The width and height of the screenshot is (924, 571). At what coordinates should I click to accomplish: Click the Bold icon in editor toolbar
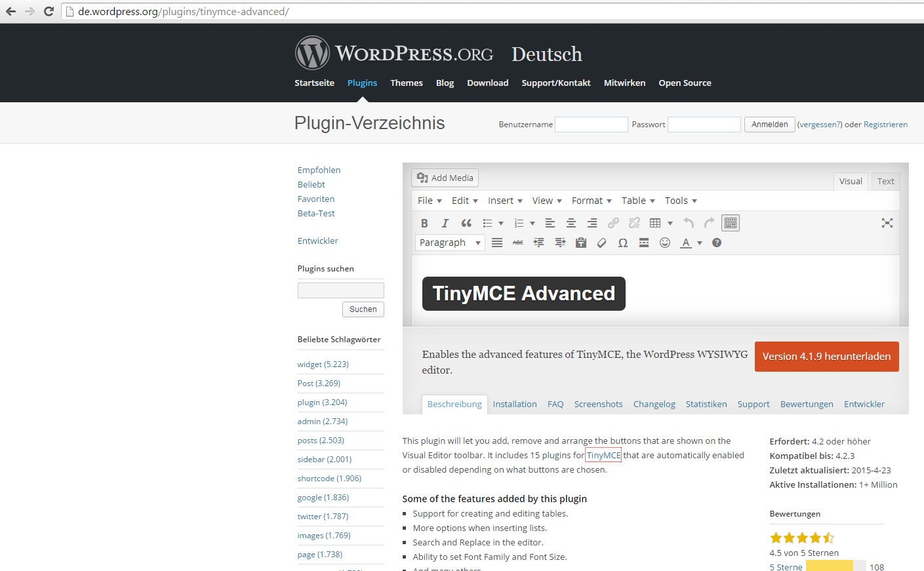424,223
